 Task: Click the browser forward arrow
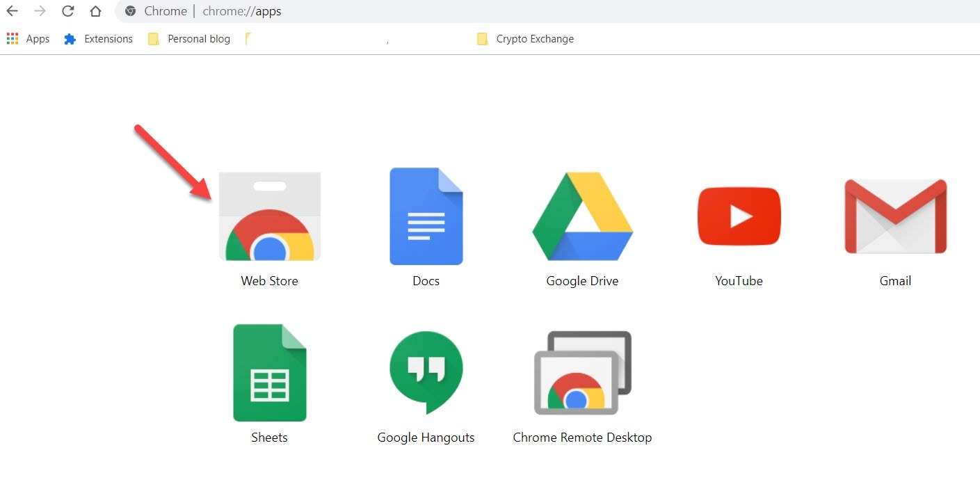(40, 11)
